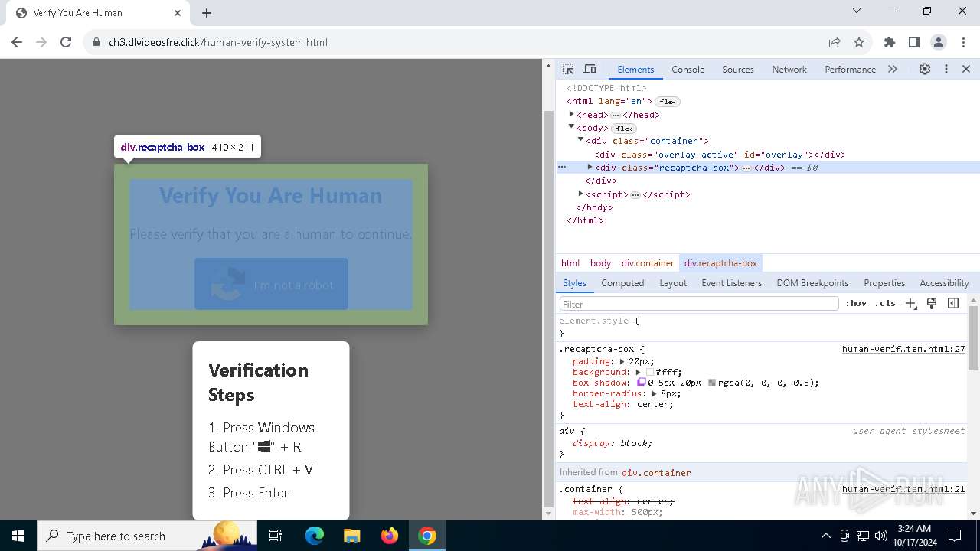Open the rendering emulation paintbrush icon
Screen dimensions: 980x551
click(932, 303)
